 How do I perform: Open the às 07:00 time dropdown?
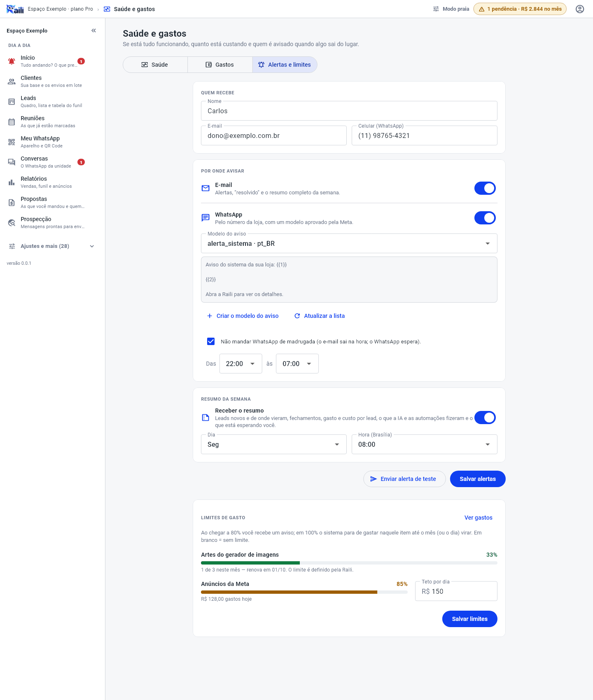[x=297, y=364]
